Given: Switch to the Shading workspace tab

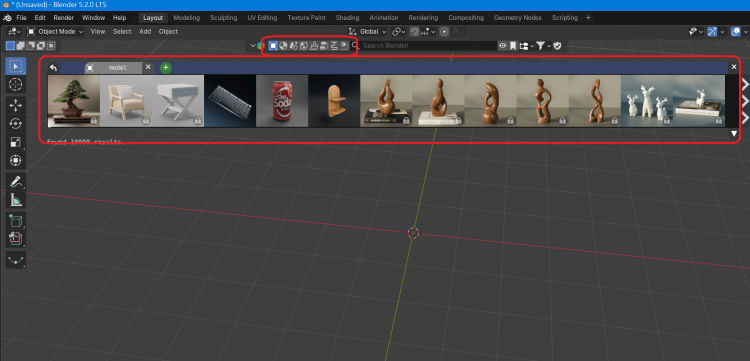Looking at the screenshot, I should 347,18.
